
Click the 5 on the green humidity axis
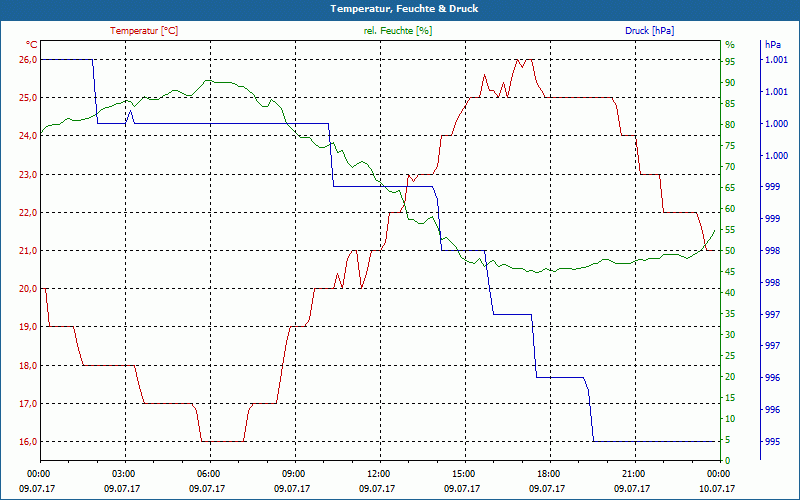pyautogui.click(x=728, y=440)
